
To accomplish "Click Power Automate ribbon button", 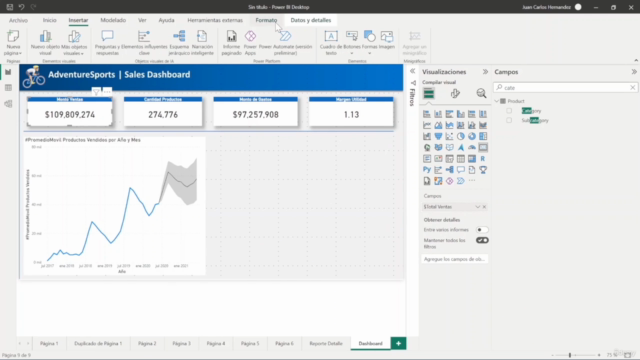I will click(x=285, y=43).
